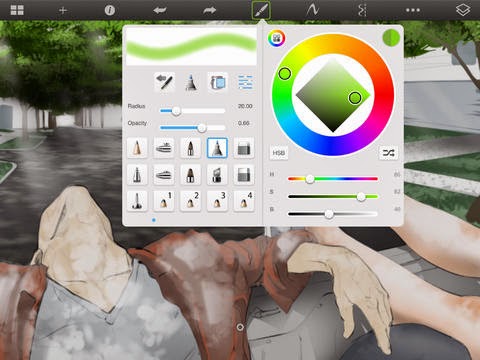Open the gallery grid view
The width and height of the screenshot is (480, 360).
[x=17, y=10]
